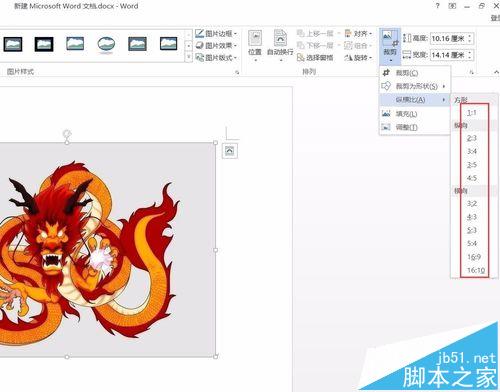Open ribbon display options icon
Image resolution: width=500 pixels, height=392 pixels.
(x=452, y=6)
